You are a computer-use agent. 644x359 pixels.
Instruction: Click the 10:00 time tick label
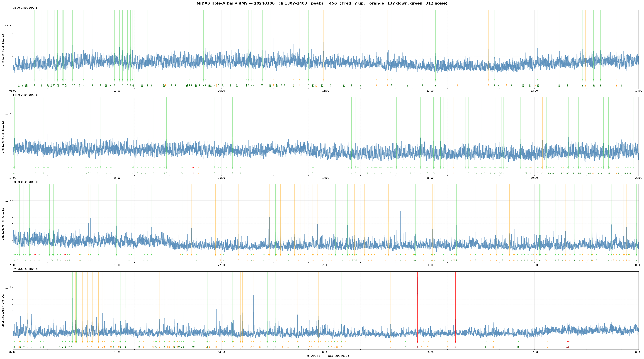coord(221,91)
